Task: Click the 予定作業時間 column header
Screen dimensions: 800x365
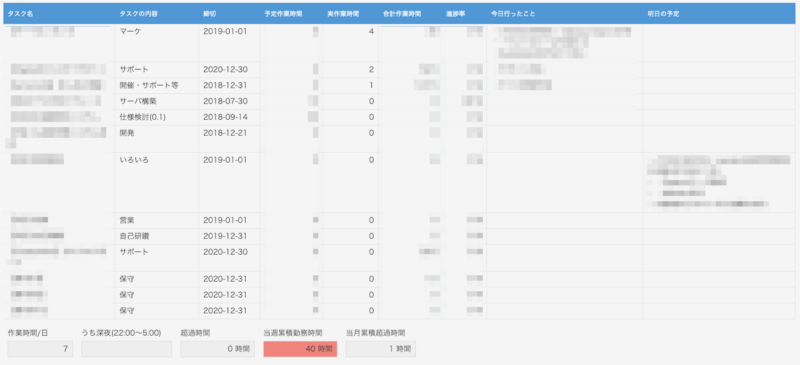Action: tap(283, 14)
